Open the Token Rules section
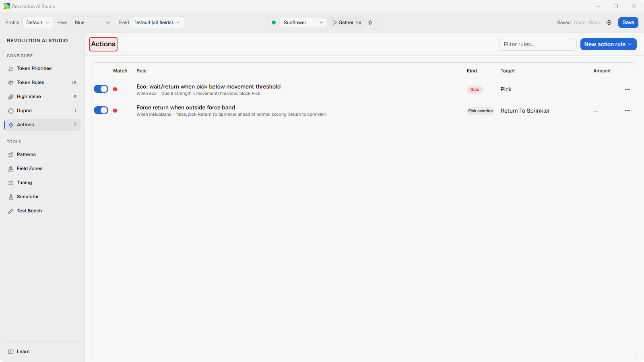The height and width of the screenshot is (362, 644). 42,82
